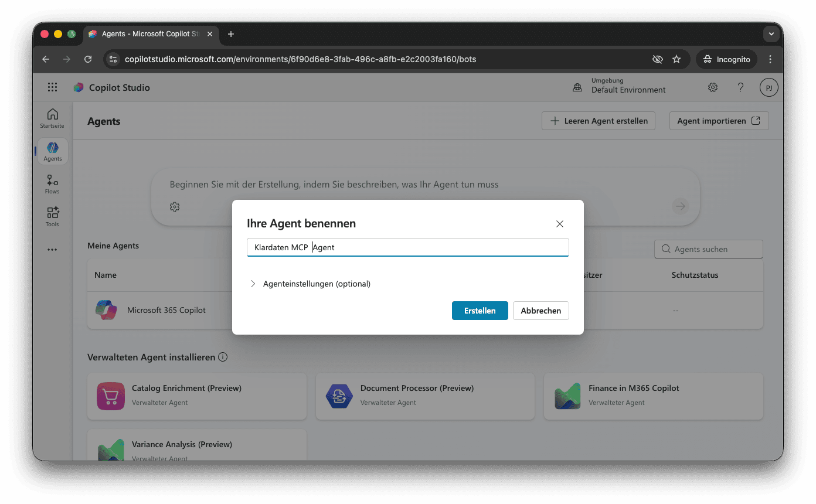Viewport: 816px width, 504px height.
Task: Open the app launcher waffle icon
Action: (x=52, y=87)
